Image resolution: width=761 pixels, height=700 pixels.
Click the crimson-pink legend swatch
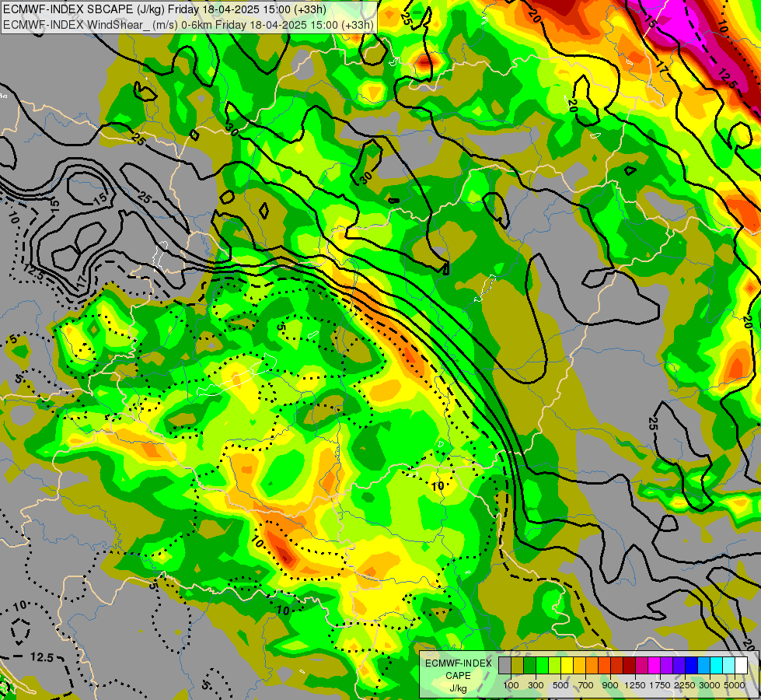click(641, 665)
